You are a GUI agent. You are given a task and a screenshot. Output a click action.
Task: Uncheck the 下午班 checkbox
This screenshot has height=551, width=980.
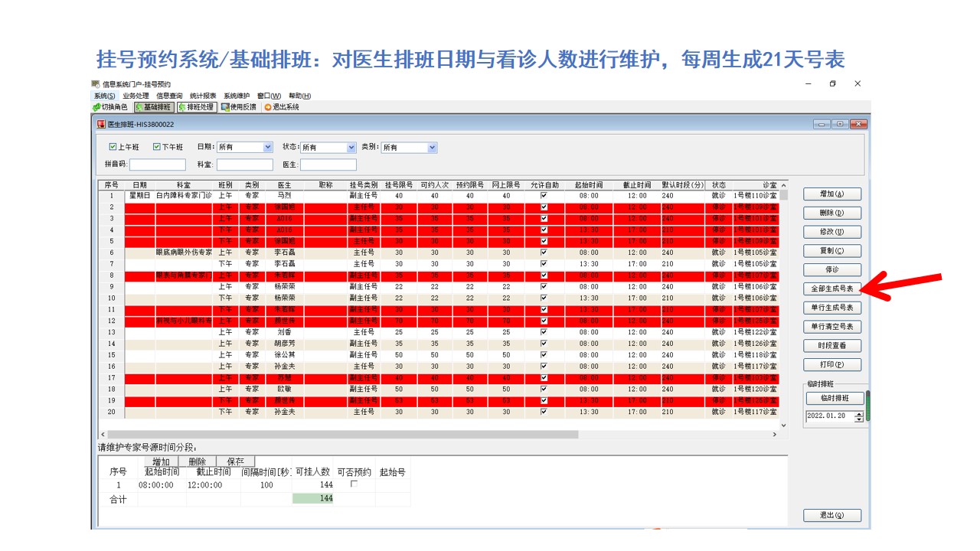pos(157,147)
